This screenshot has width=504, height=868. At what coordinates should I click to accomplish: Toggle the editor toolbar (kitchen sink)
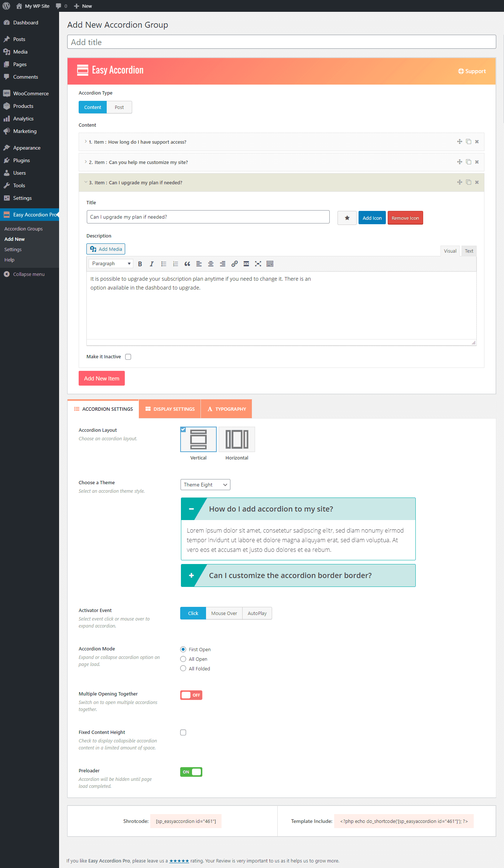[270, 264]
